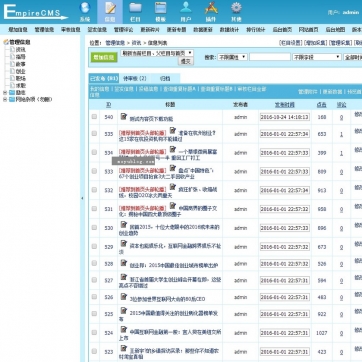Open 增加信息 in the submenu bar
This screenshot has width=362, height=362.
point(18,29)
